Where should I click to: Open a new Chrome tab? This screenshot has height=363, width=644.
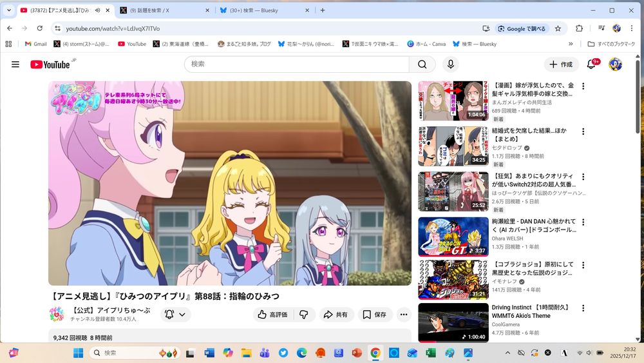click(x=323, y=10)
